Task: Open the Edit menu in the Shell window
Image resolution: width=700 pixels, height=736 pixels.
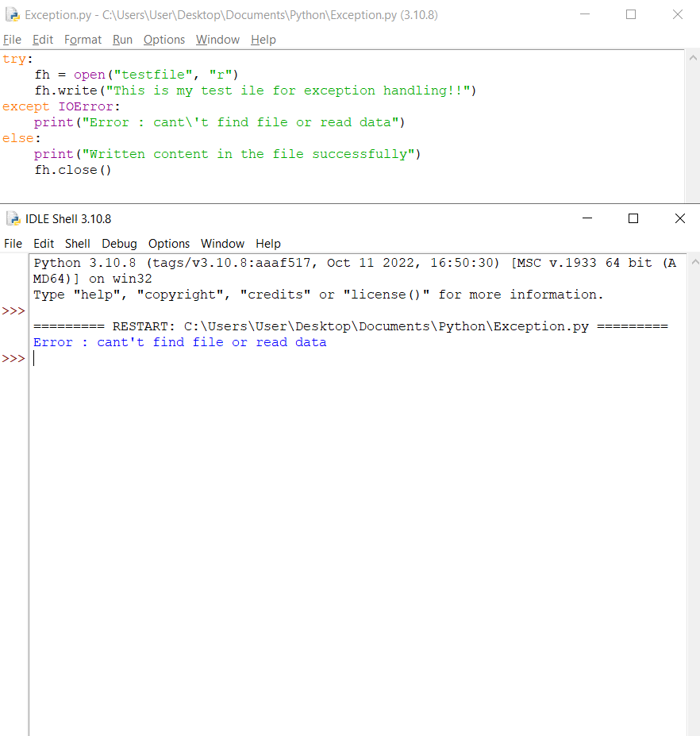Action: click(44, 244)
